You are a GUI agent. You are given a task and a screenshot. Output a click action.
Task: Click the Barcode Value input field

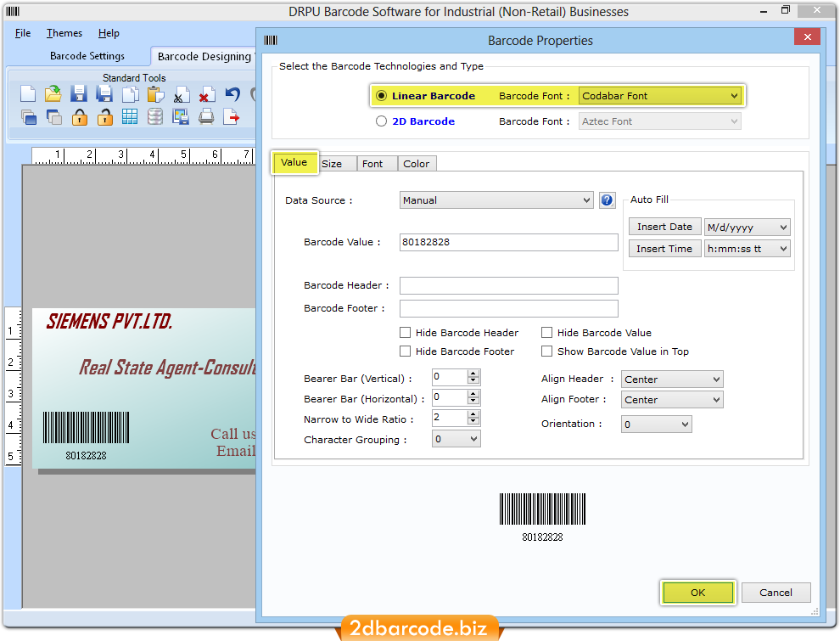click(x=509, y=242)
